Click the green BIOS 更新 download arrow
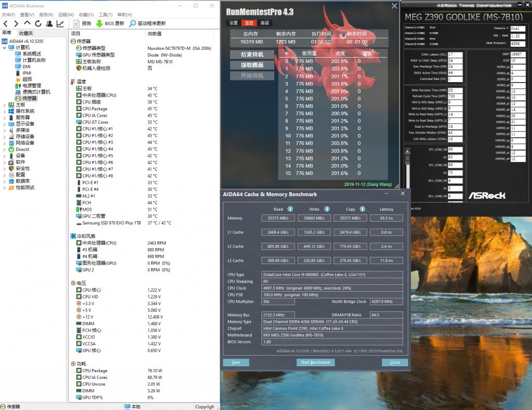Viewport: 532px width, 410px height. (x=99, y=23)
